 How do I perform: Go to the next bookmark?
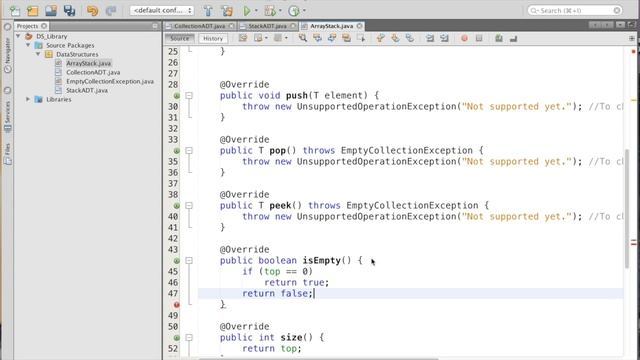coord(395,38)
